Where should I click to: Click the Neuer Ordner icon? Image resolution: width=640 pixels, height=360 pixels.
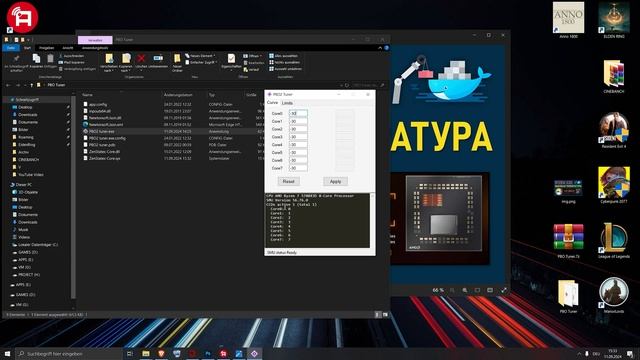coord(177,62)
